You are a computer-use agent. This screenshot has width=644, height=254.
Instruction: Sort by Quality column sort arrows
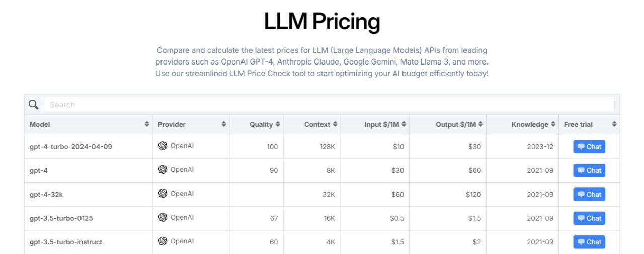point(278,124)
